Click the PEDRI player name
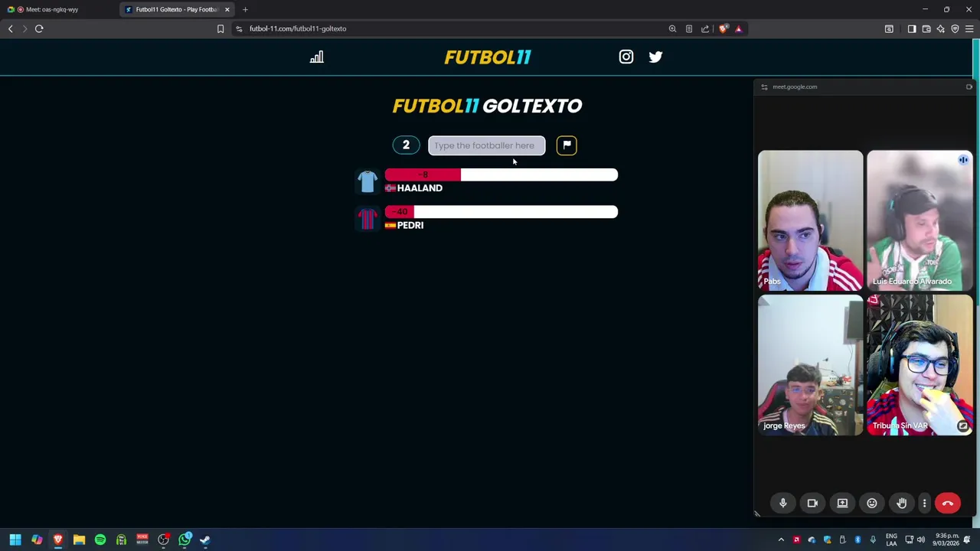Screen dimensions: 980x551 point(410,225)
